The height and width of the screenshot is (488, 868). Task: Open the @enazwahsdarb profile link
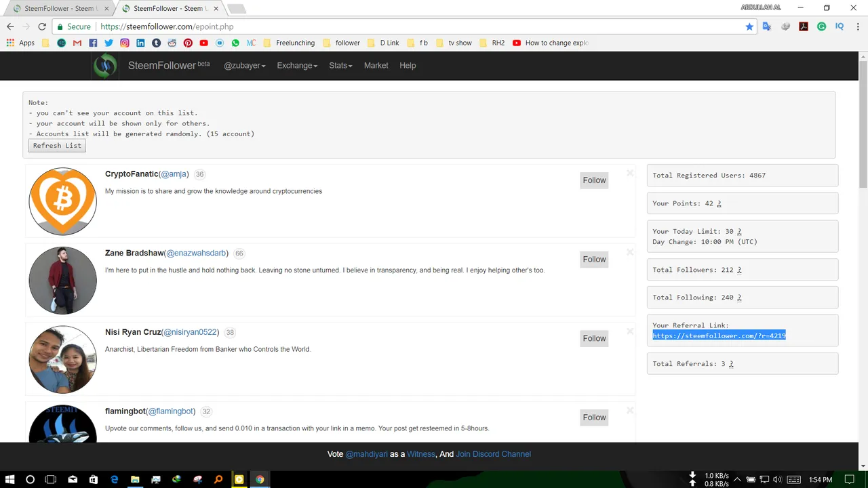[x=196, y=253]
